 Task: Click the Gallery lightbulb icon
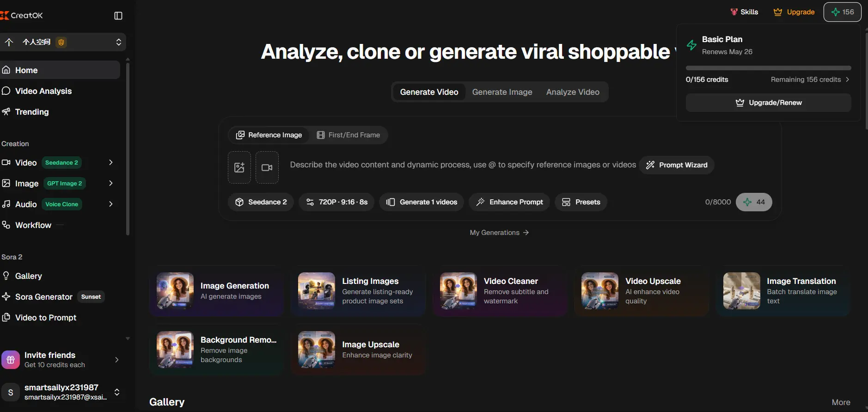pos(6,276)
